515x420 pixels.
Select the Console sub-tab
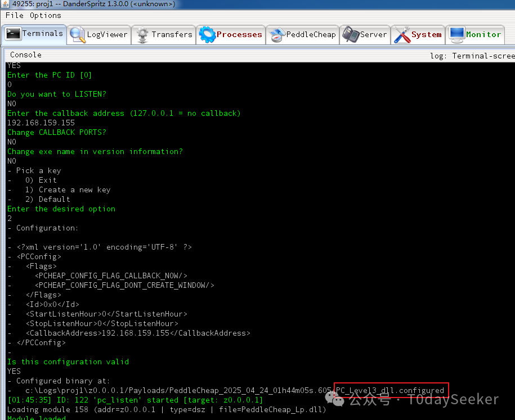26,55
